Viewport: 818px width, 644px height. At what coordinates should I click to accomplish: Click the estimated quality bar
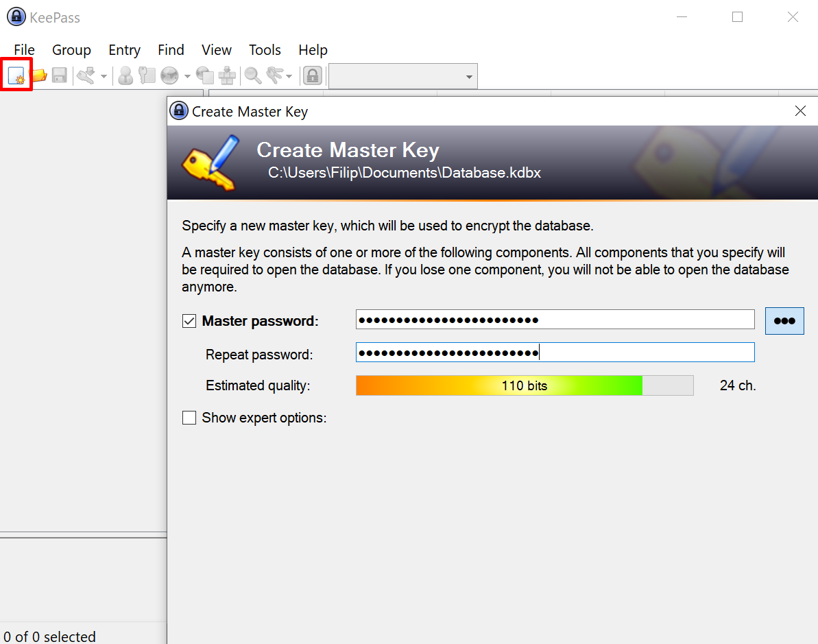coord(525,385)
